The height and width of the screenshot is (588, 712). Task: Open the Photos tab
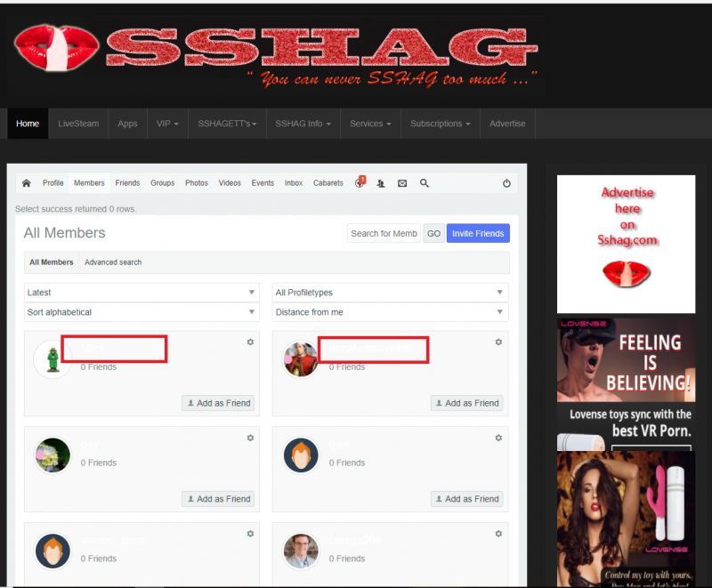(x=197, y=183)
